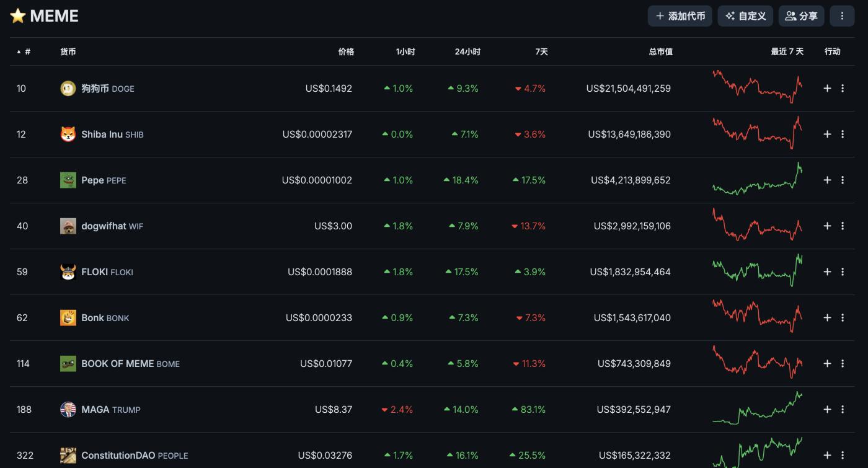Sort by the 价格 column header
868x468 pixels.
click(346, 52)
